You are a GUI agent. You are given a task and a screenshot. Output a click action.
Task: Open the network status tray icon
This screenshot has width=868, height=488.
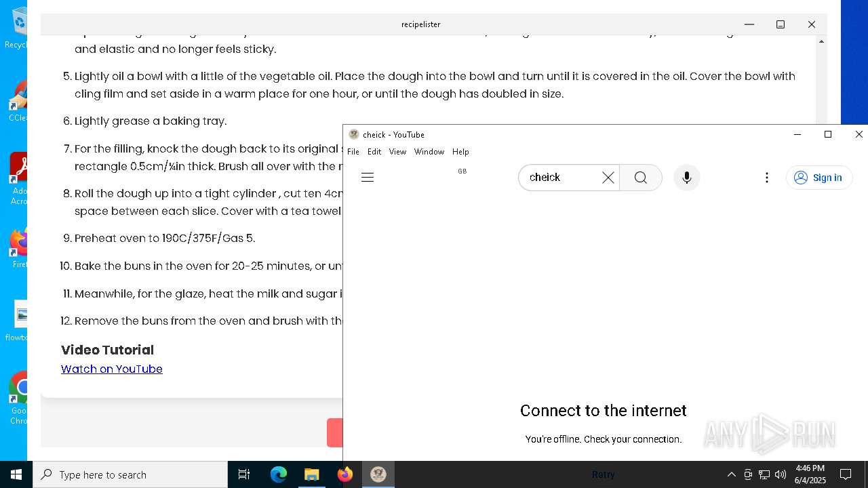coord(764,474)
